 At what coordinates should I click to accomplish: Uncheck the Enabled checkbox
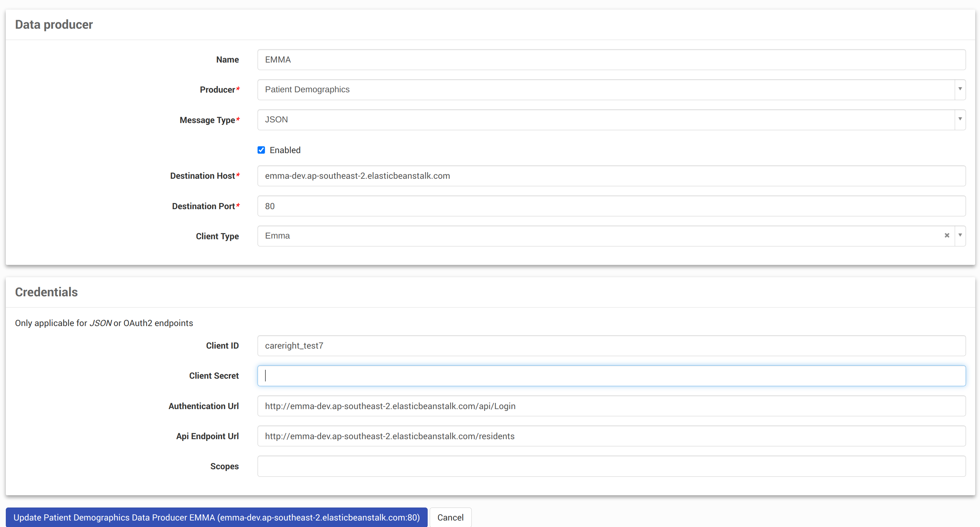pyautogui.click(x=261, y=150)
